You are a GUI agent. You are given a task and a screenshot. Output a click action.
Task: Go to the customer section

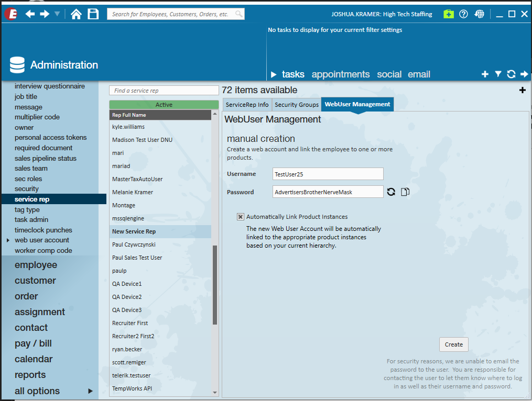[35, 281]
